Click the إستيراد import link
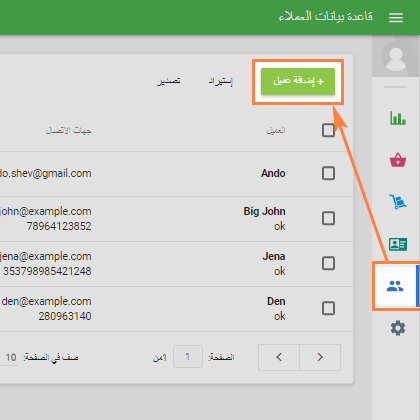Screen dimensions: 420x420 point(221,81)
